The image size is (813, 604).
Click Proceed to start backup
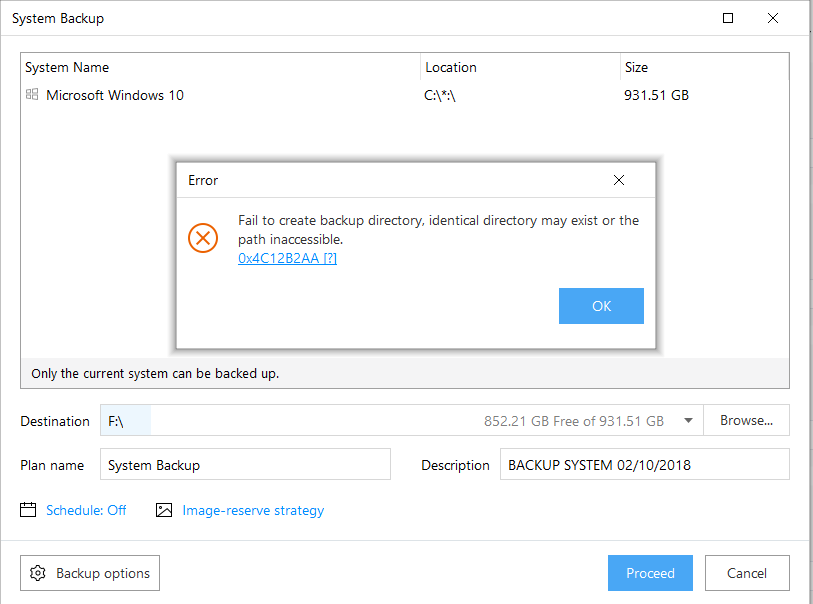click(x=650, y=573)
